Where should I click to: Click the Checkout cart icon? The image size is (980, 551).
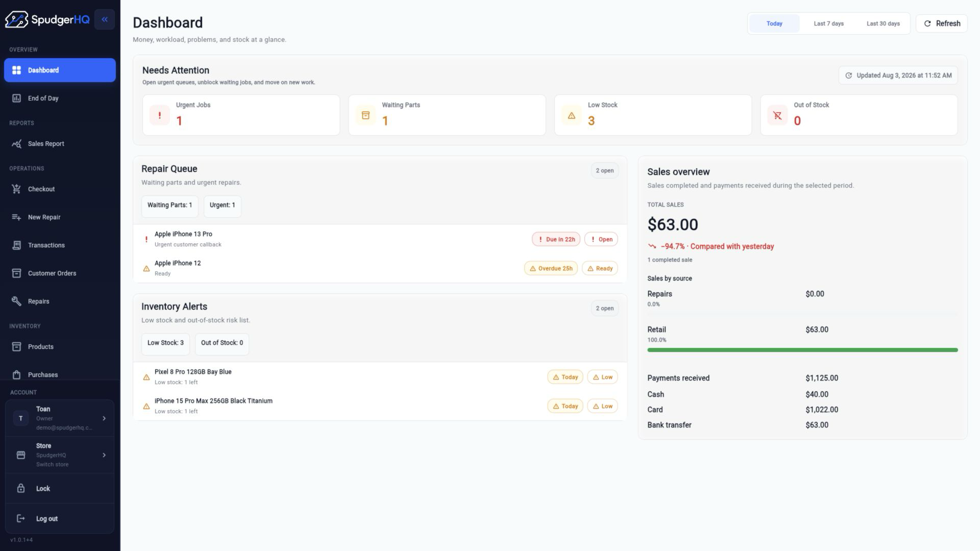[16, 189]
